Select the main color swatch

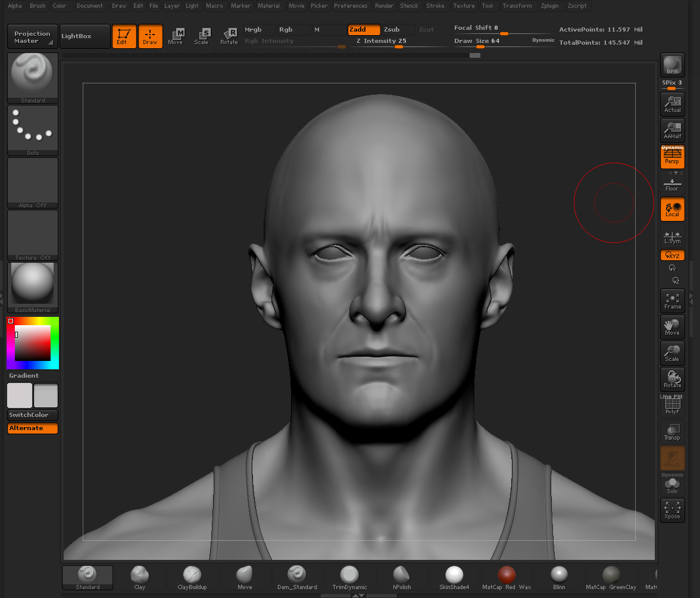[x=20, y=395]
